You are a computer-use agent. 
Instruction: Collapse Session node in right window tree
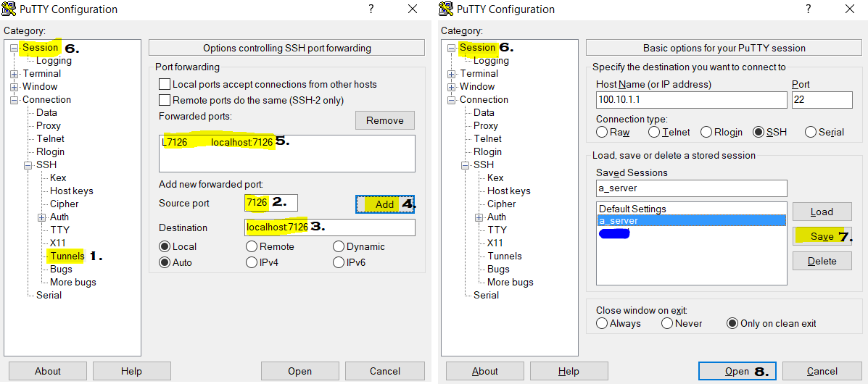click(x=451, y=48)
